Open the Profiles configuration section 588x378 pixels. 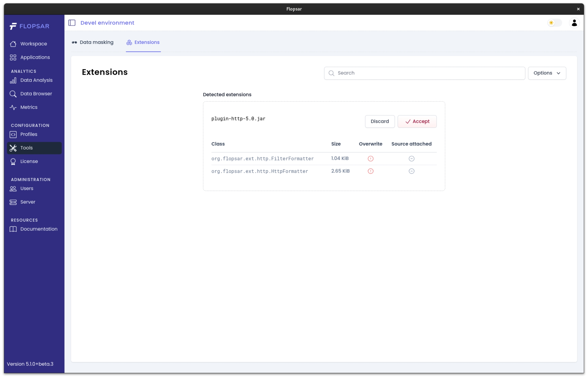29,134
